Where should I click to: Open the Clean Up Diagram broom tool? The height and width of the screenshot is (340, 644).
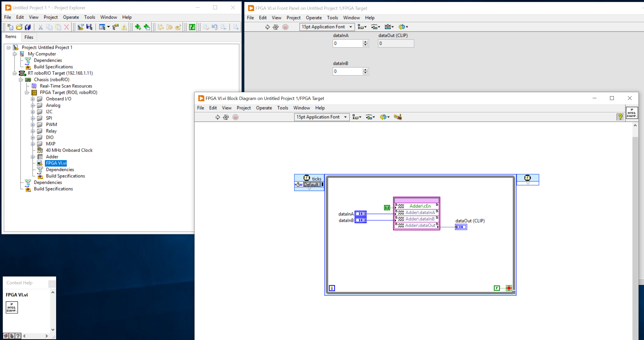398,117
